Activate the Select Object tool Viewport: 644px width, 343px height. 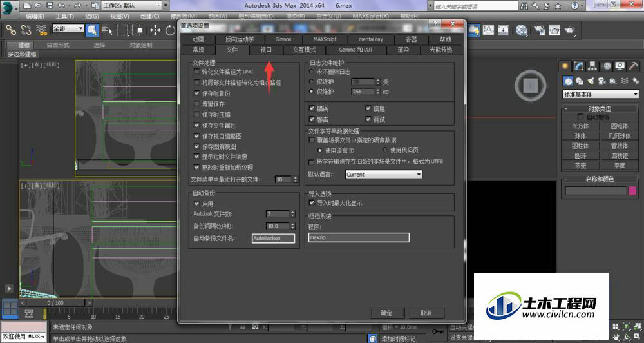pos(92,30)
